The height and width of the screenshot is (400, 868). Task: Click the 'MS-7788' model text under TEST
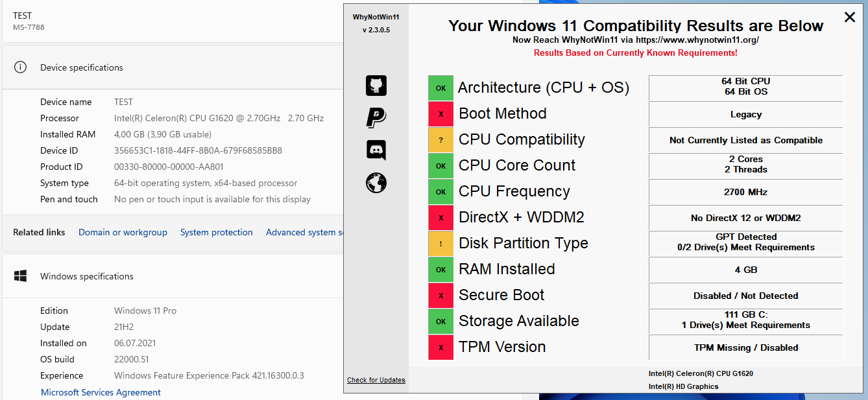click(x=29, y=27)
